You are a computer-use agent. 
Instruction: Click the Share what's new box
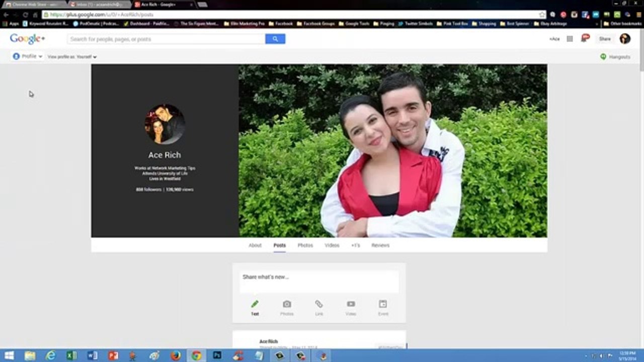click(319, 282)
